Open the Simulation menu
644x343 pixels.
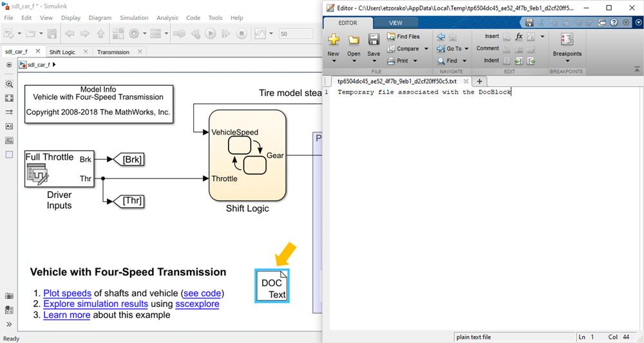133,18
